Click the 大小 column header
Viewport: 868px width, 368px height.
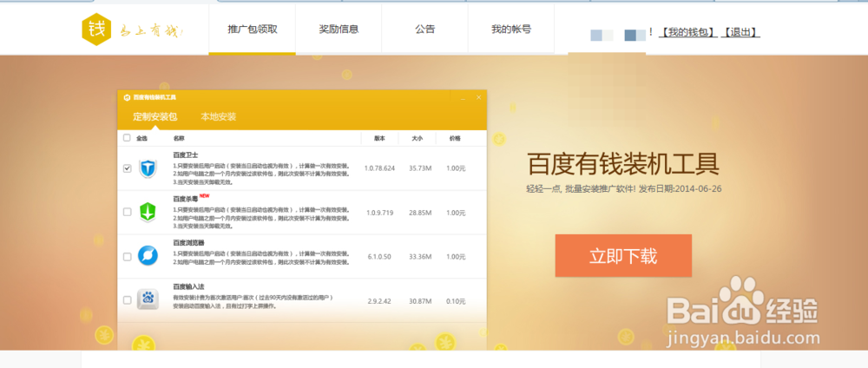[417, 138]
